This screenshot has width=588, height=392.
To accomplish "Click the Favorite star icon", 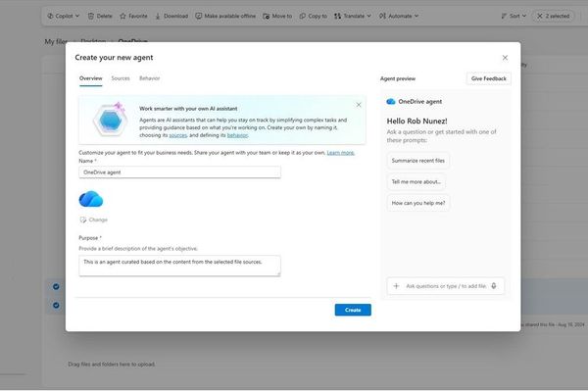I will point(123,16).
